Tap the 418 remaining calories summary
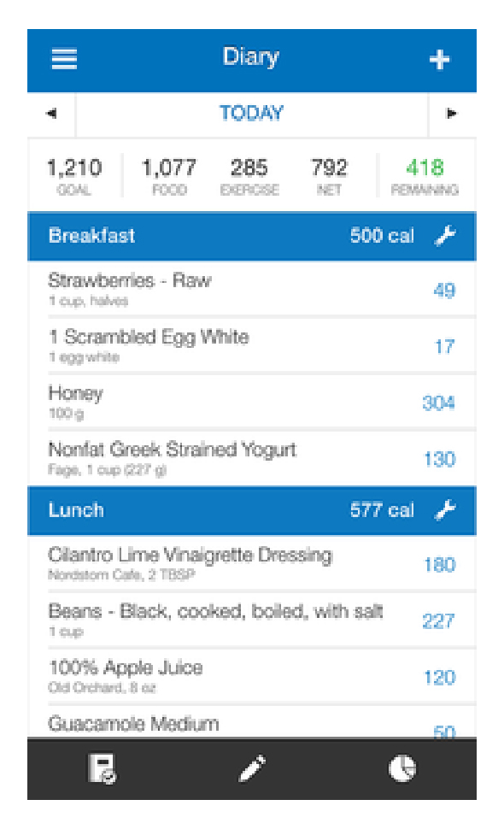 click(x=425, y=176)
